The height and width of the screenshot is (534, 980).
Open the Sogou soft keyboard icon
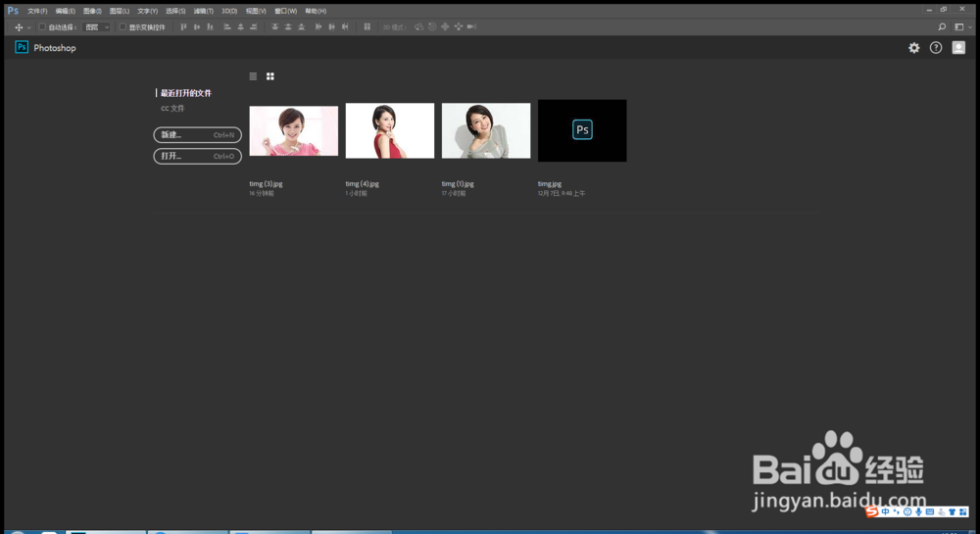[x=930, y=511]
